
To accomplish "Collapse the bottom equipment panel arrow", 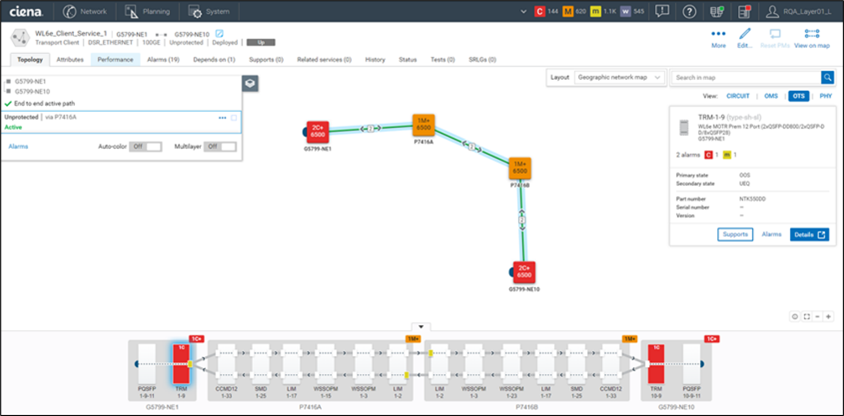I will click(421, 326).
